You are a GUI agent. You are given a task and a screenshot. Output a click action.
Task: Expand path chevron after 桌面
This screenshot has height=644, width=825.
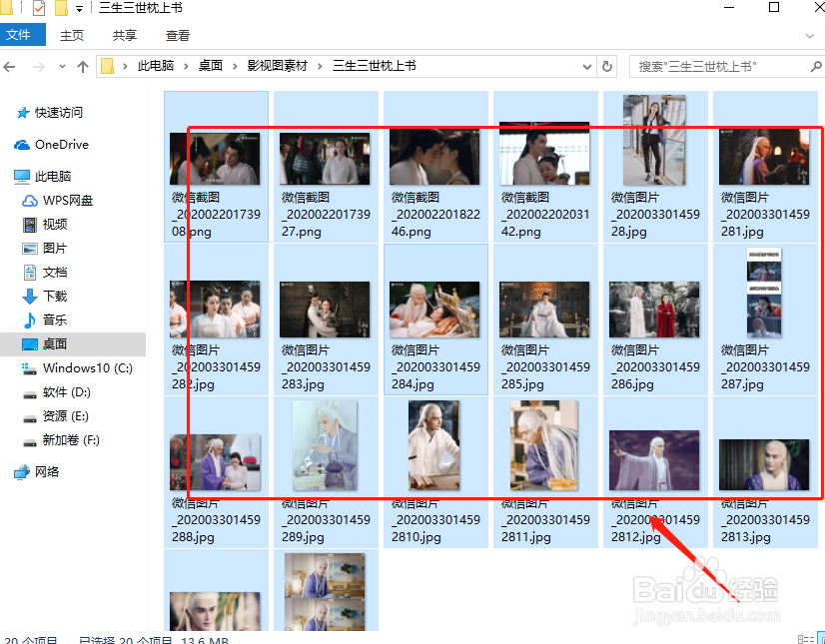(x=235, y=66)
